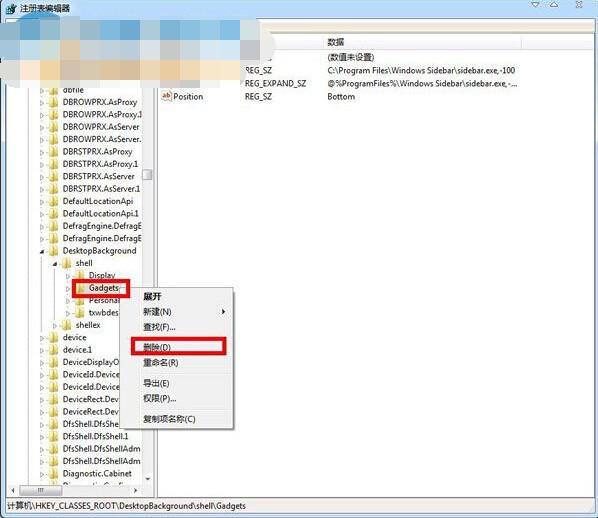Click the Diagnostic.Cabinet folder icon
The width and height of the screenshot is (598, 518).
click(x=54, y=474)
